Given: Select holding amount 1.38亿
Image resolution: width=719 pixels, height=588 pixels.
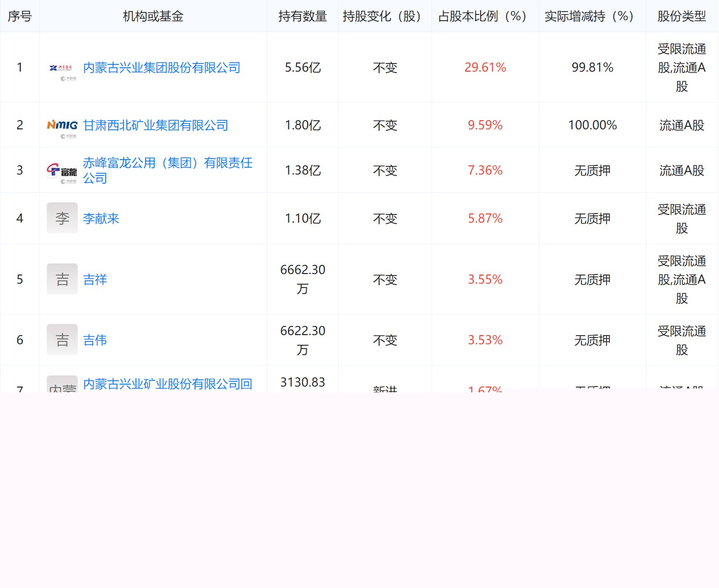Looking at the screenshot, I should (303, 171).
